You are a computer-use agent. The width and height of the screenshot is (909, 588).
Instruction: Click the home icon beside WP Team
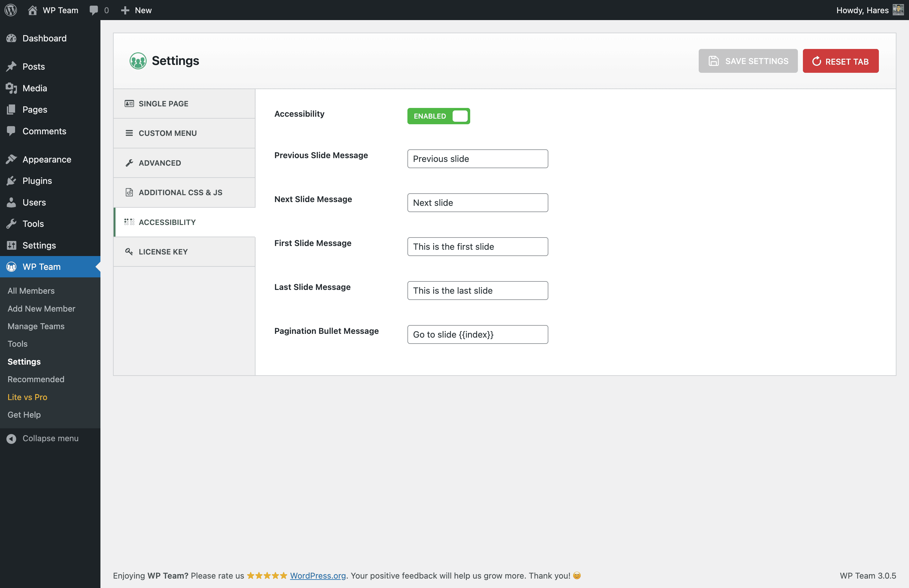[32, 10]
